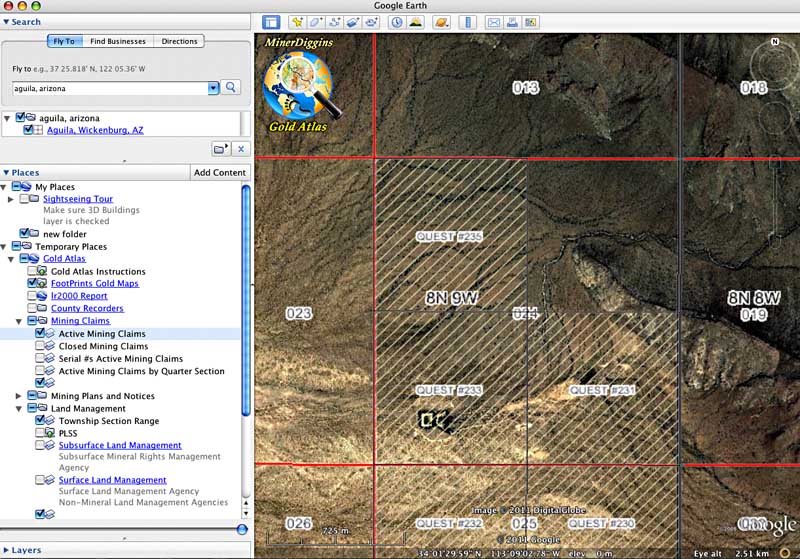Screen dimensions: 800x559
Task: Collapse the Search panel triangle
Action: 6,22
